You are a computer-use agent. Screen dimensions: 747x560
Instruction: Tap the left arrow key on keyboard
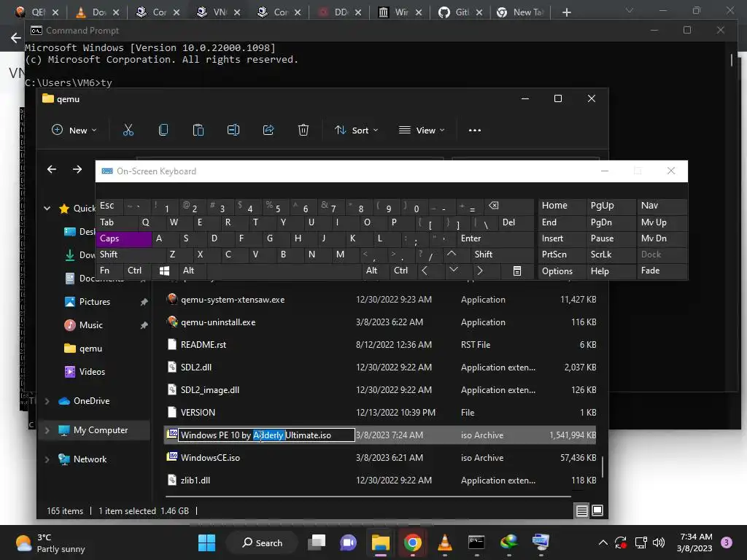tap(425, 271)
